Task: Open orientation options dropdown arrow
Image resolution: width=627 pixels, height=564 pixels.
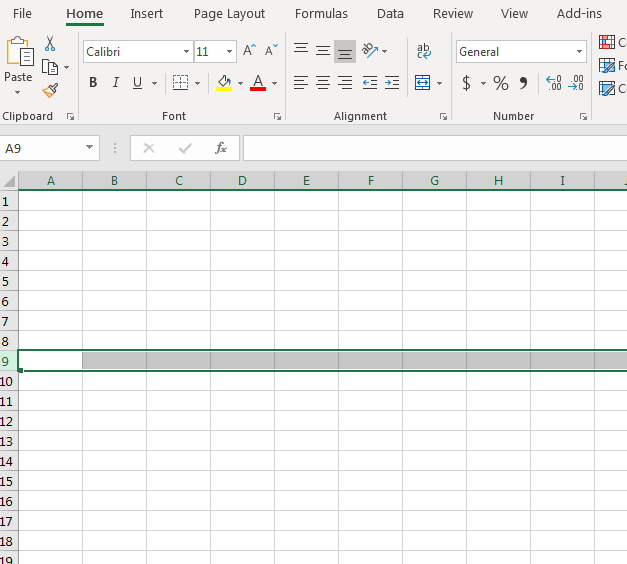Action: (x=385, y=51)
